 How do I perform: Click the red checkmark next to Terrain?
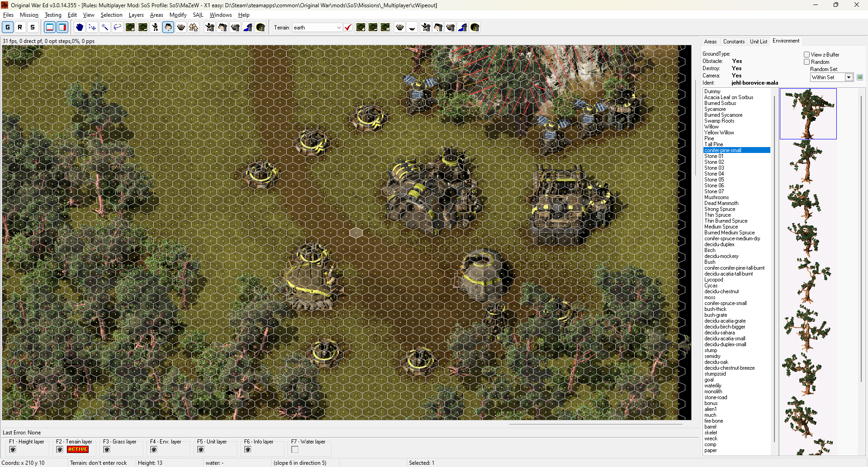click(348, 28)
